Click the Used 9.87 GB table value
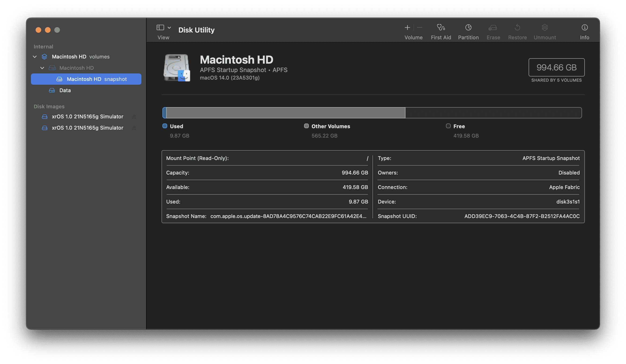The height and width of the screenshot is (364, 626). [358, 202]
